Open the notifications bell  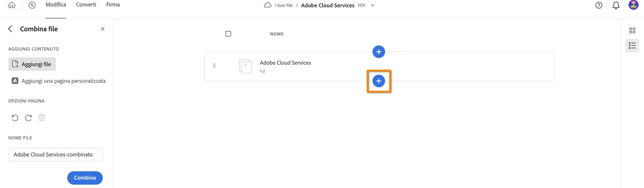coord(616,5)
